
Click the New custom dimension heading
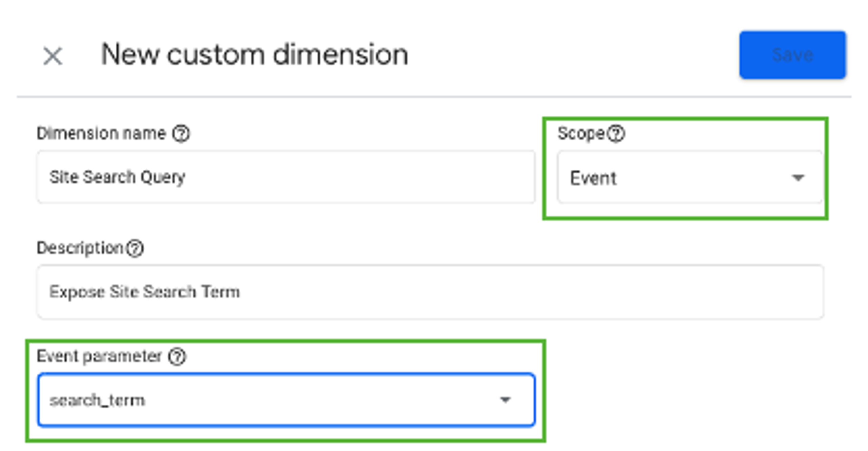(x=255, y=55)
